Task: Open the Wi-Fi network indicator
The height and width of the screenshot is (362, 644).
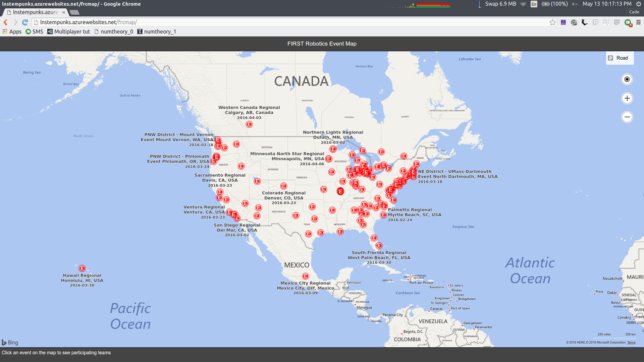Action: [523, 4]
